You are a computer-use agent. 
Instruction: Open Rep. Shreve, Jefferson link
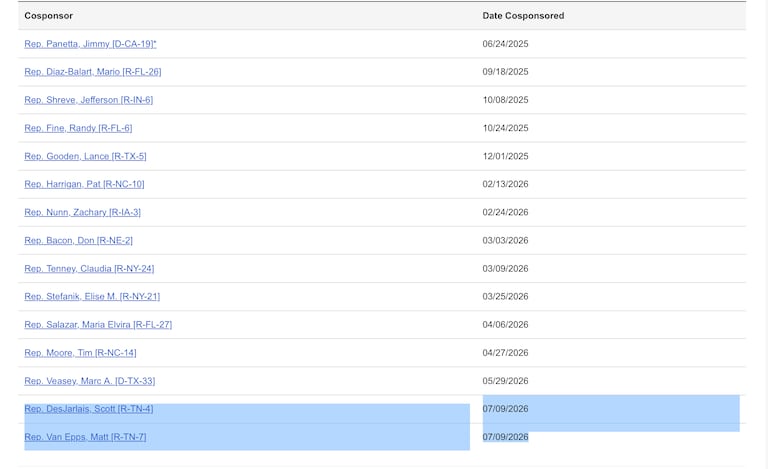[x=89, y=100]
